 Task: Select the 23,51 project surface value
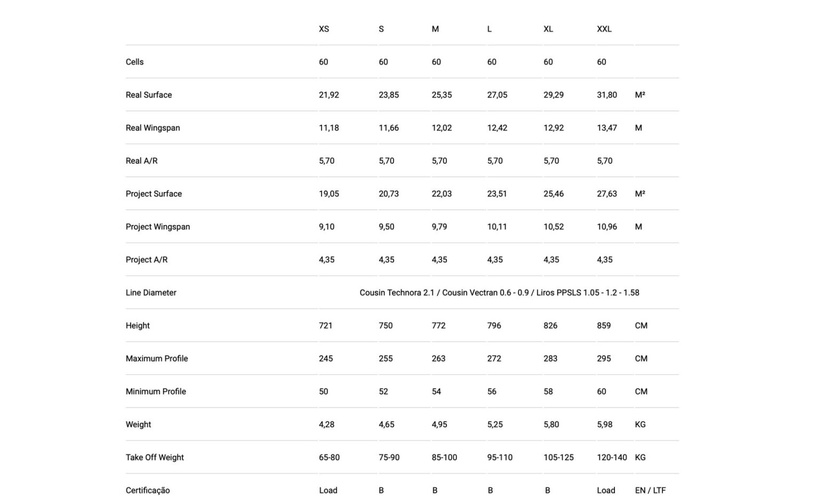coord(497,194)
